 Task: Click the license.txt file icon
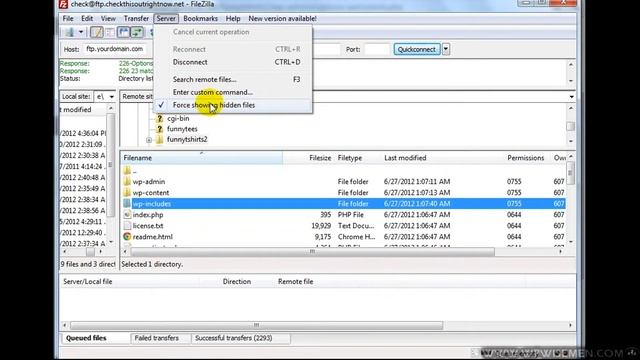pyautogui.click(x=127, y=225)
